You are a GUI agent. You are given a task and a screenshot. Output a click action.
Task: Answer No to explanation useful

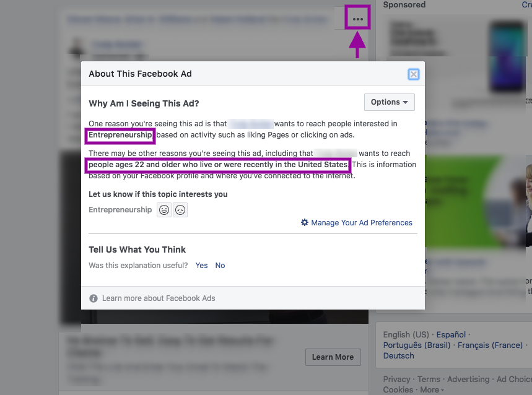click(220, 266)
